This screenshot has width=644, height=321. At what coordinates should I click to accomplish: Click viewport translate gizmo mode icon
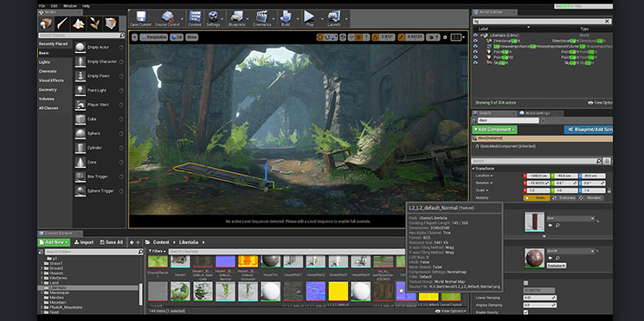tap(320, 37)
